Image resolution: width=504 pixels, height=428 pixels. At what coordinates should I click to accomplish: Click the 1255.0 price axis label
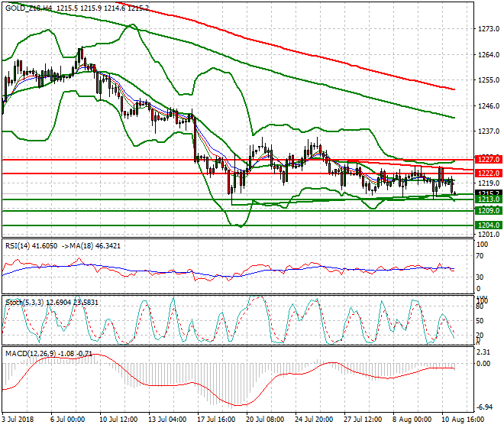click(x=489, y=80)
